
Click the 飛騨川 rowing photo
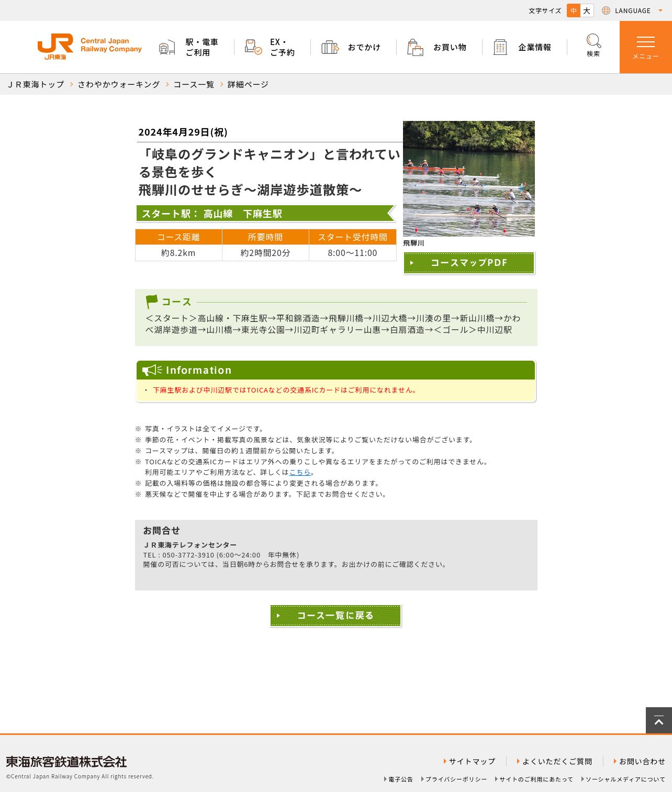pyautogui.click(x=469, y=179)
